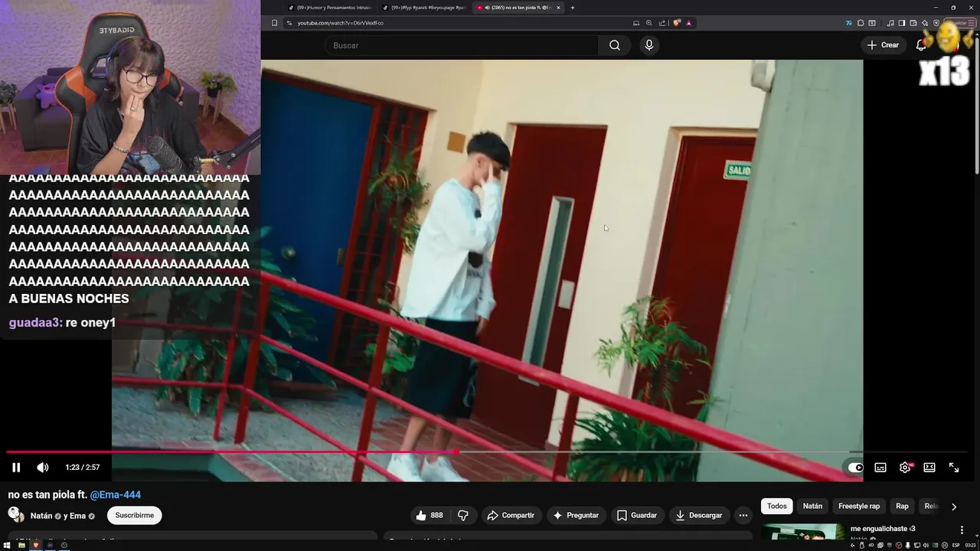Viewport: 980px width, 551px height.
Task: Click the Compartir button
Action: (x=511, y=516)
